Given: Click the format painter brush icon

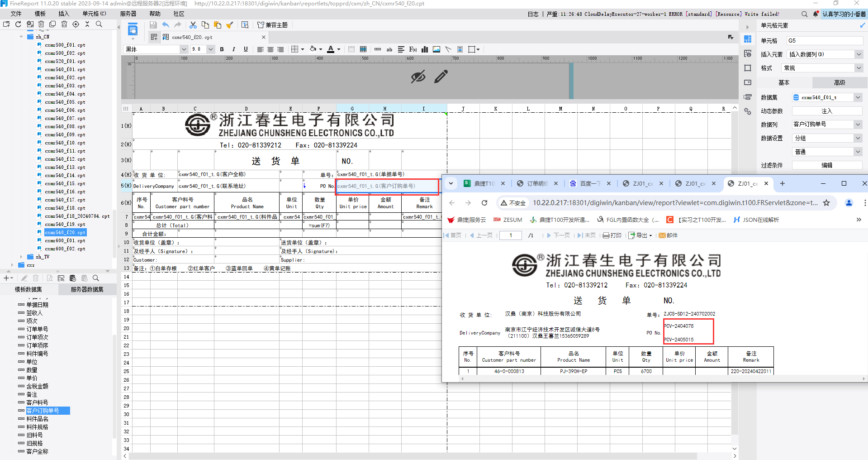Looking at the screenshot, I should tap(229, 25).
